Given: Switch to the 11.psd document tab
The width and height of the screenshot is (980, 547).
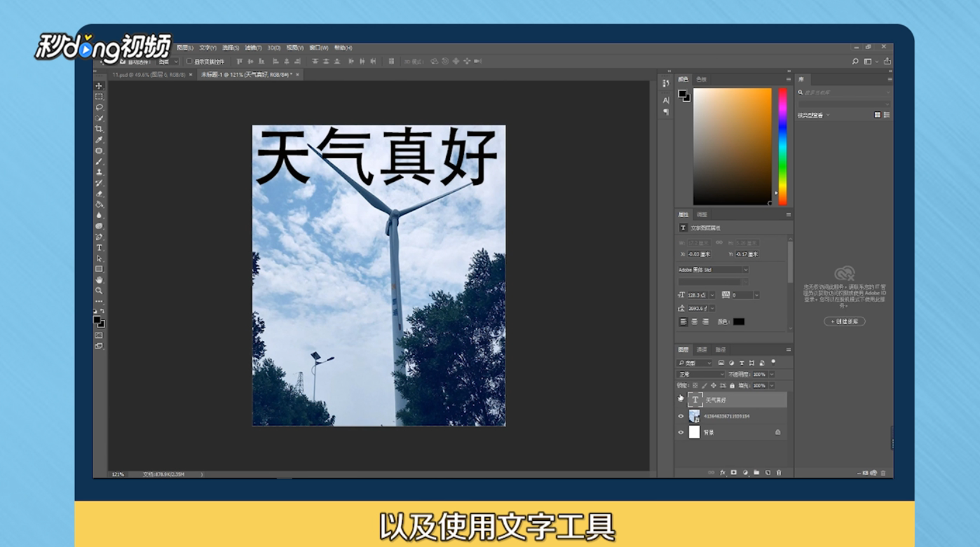Looking at the screenshot, I should pos(149,75).
